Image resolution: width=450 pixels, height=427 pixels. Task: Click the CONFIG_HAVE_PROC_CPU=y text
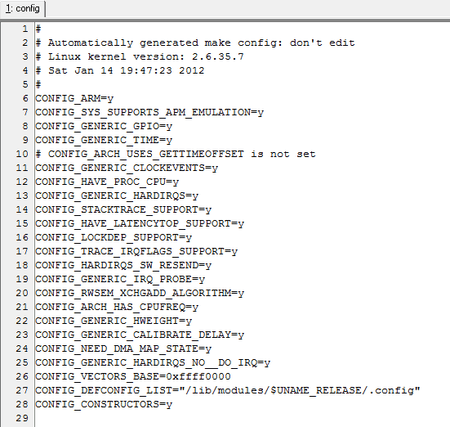pos(107,182)
